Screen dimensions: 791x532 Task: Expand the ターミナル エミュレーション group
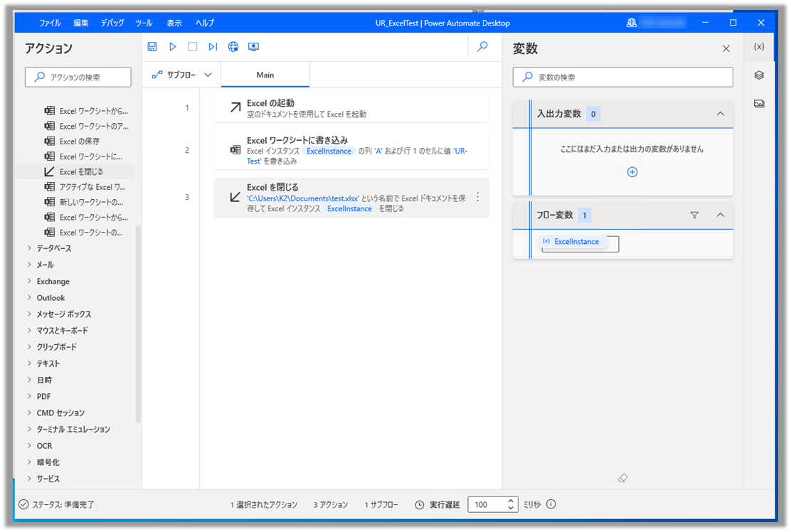29,429
